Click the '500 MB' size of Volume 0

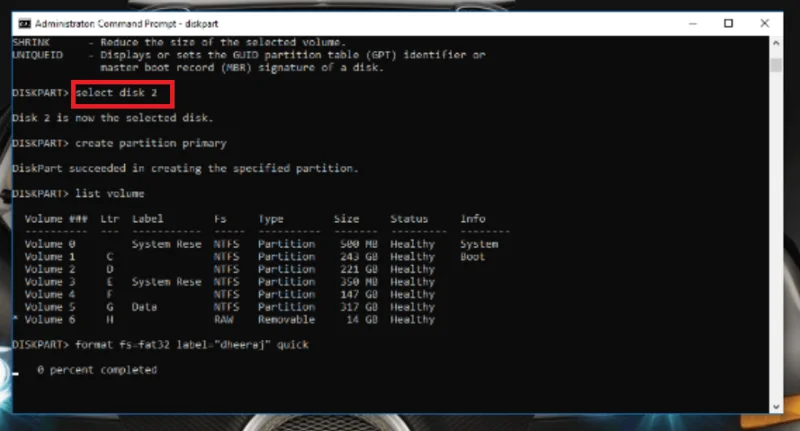pos(359,244)
